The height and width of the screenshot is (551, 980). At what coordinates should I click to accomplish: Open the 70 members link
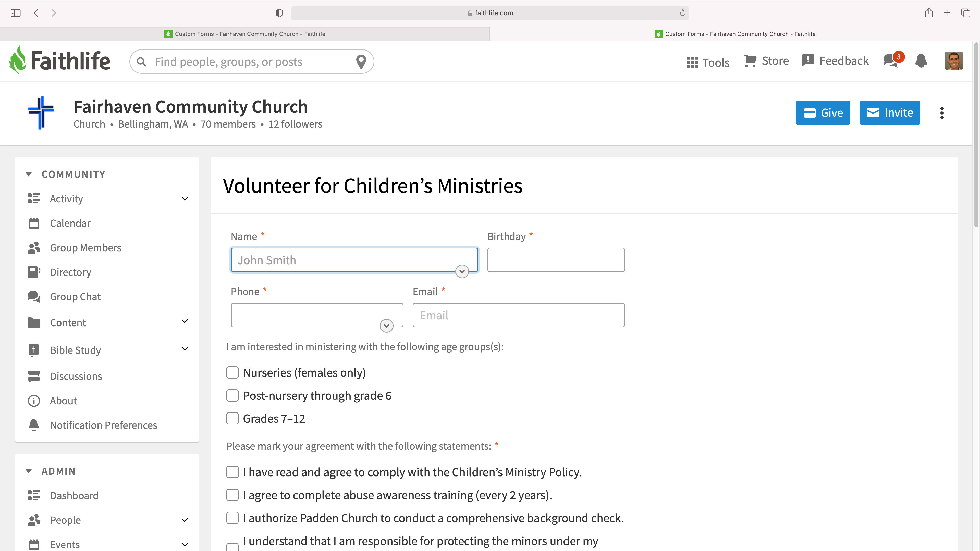(228, 124)
